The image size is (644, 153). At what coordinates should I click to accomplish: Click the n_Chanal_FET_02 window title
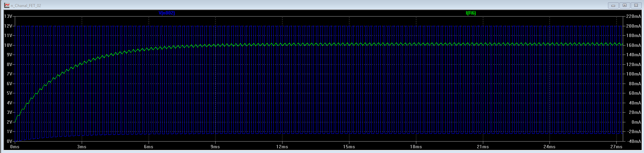click(26, 6)
